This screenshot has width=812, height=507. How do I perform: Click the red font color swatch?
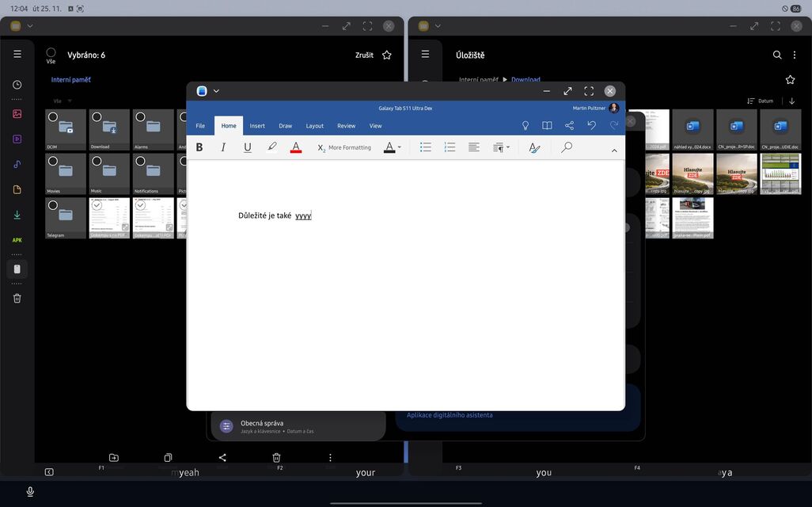click(x=296, y=147)
